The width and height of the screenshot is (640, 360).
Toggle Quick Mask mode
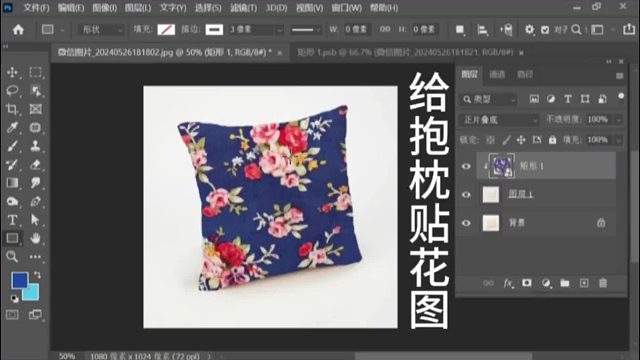pos(12,315)
